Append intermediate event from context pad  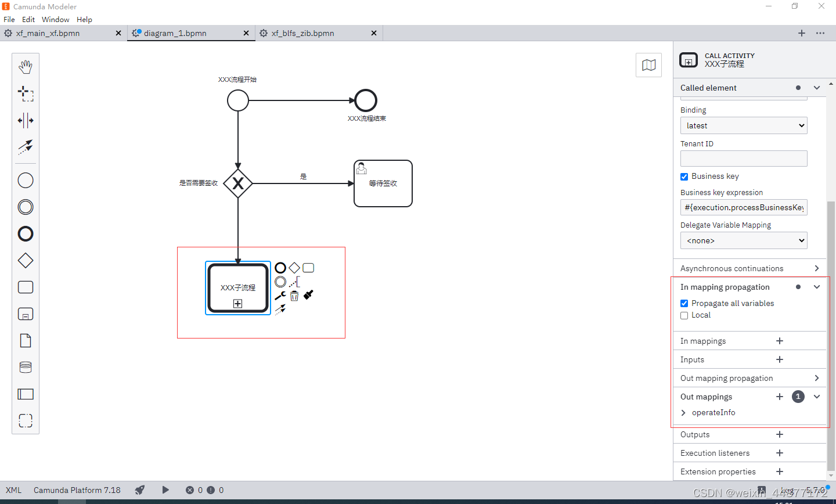pyautogui.click(x=280, y=282)
